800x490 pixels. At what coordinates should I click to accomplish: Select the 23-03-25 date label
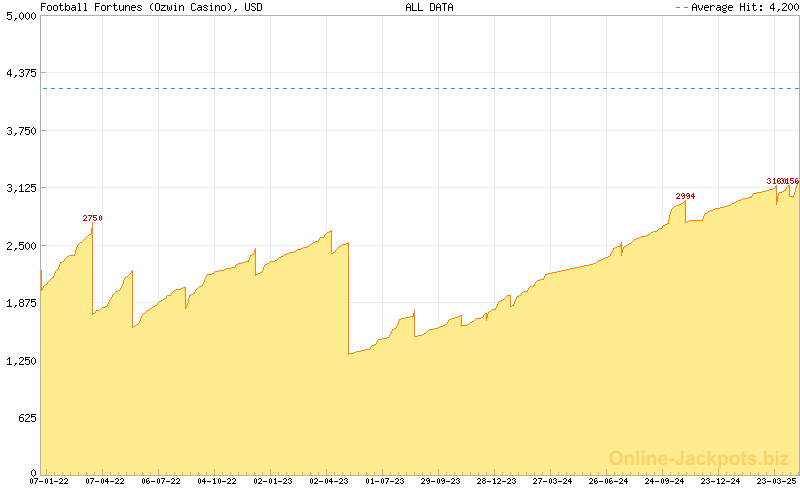[x=776, y=481]
